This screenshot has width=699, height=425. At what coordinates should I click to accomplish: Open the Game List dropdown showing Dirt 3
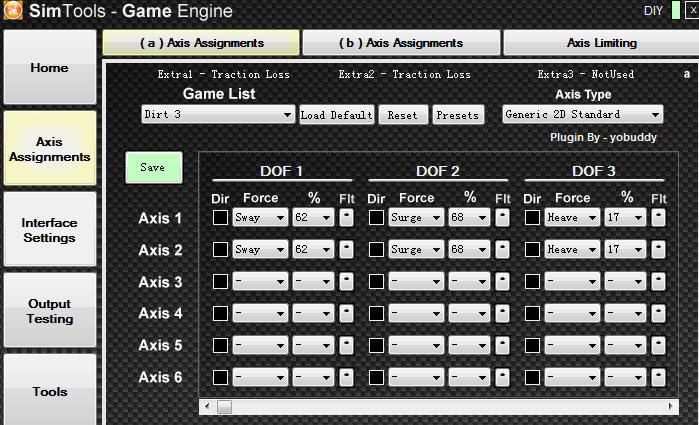(218, 115)
